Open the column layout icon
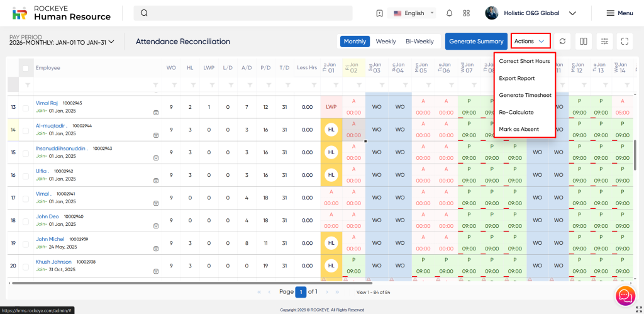644x314 pixels. [x=584, y=42]
